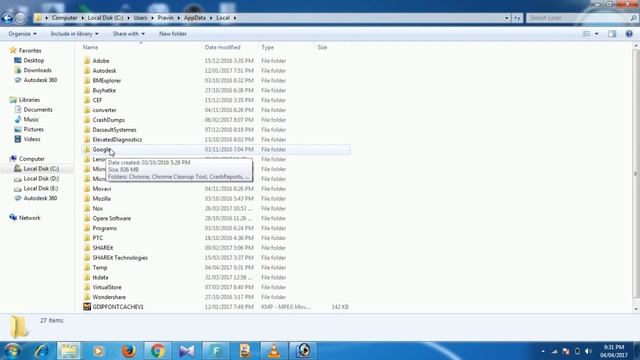Open the Windows Start button
The height and width of the screenshot is (360, 640).
click(x=12, y=351)
